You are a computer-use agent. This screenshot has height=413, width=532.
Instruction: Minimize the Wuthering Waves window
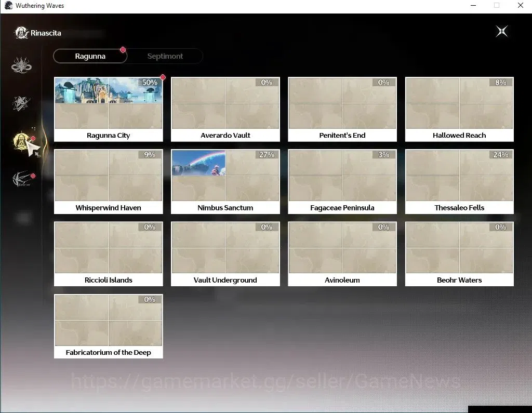coord(473,5)
